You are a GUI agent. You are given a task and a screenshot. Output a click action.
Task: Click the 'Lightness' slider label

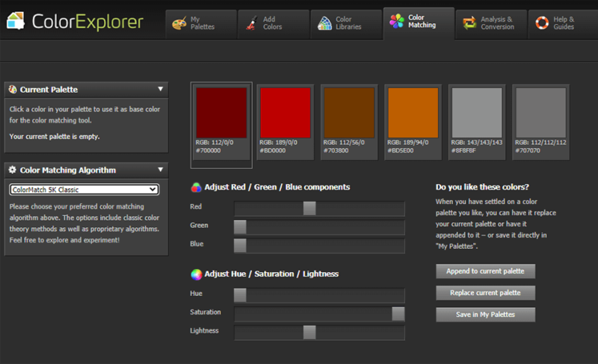tap(204, 331)
